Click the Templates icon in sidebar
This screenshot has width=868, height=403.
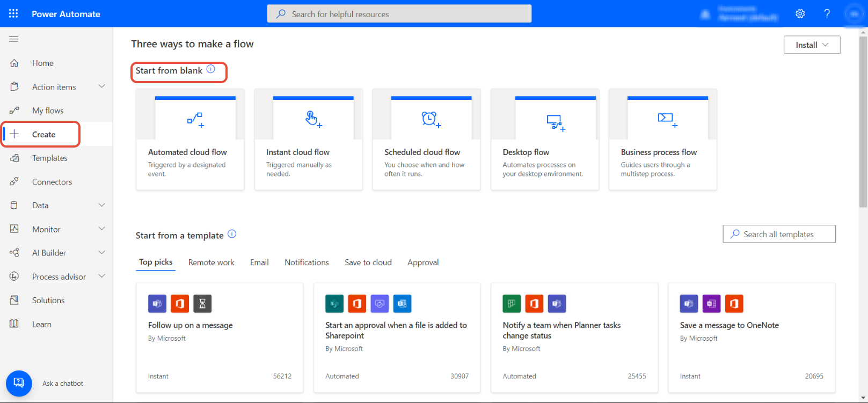coord(14,158)
